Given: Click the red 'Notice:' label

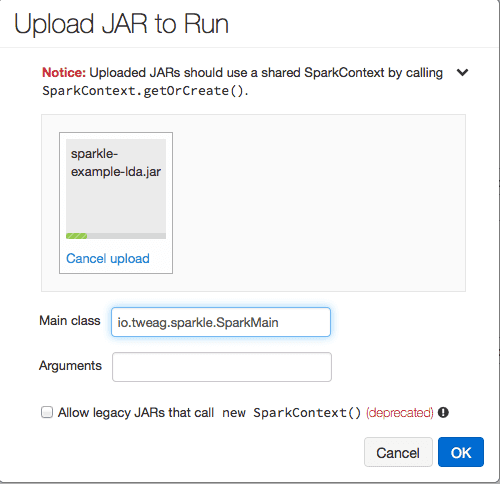Looking at the screenshot, I should [x=64, y=73].
